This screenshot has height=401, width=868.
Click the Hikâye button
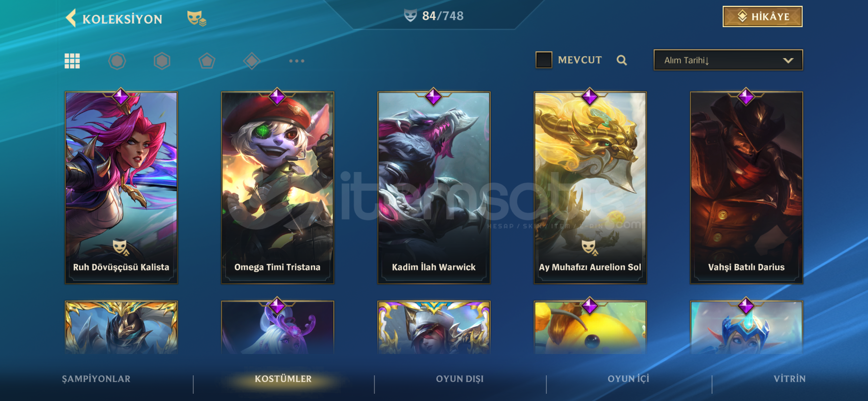point(762,16)
